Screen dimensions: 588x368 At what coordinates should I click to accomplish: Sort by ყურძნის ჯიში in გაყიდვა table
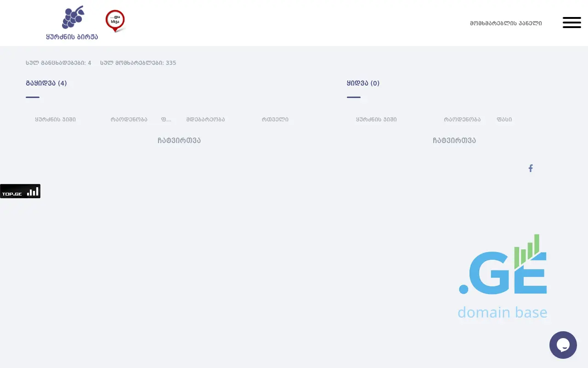[x=56, y=120]
